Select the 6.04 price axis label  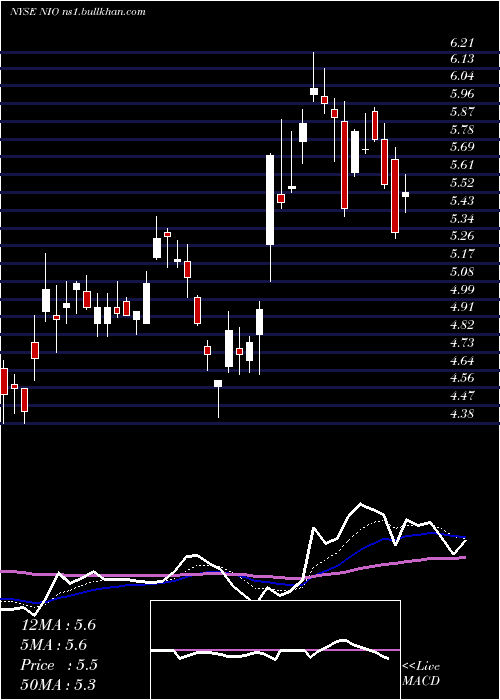pyautogui.click(x=462, y=76)
